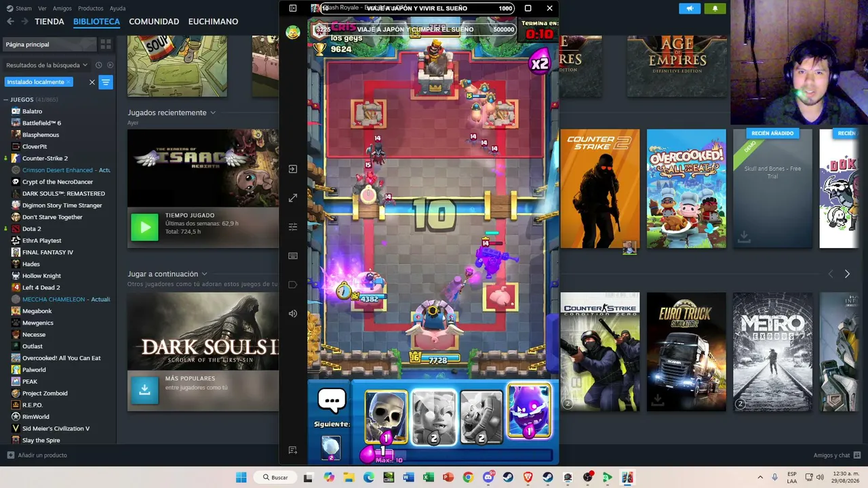This screenshot has height=488, width=868.
Task: Adjust volume using the speaker icon in game sidebar
Action: coord(293,313)
